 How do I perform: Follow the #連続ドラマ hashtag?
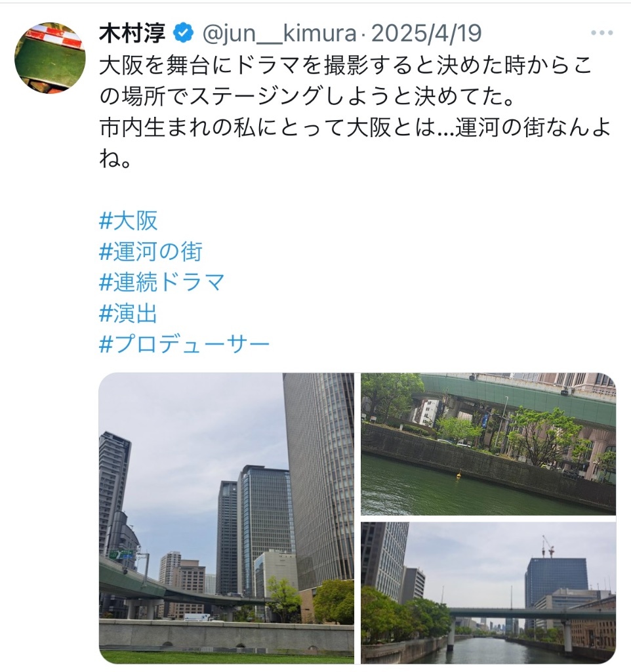tap(162, 282)
